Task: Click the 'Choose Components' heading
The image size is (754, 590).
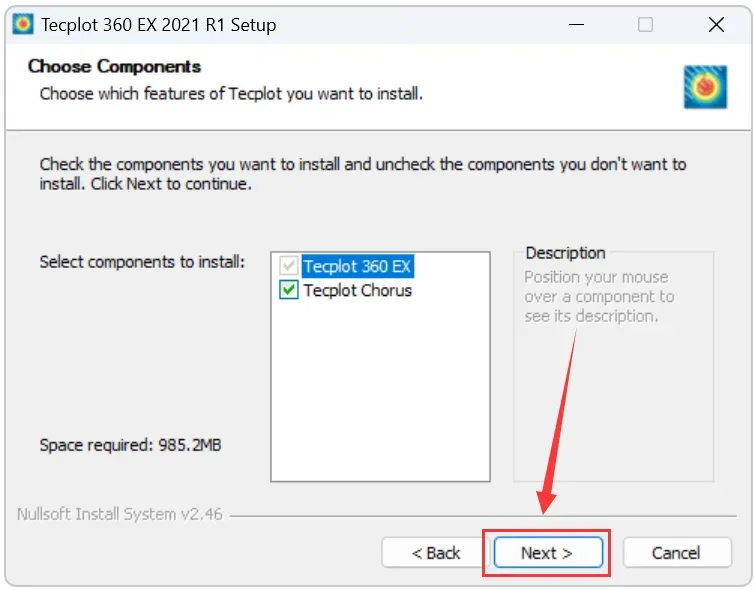Action: [114, 66]
